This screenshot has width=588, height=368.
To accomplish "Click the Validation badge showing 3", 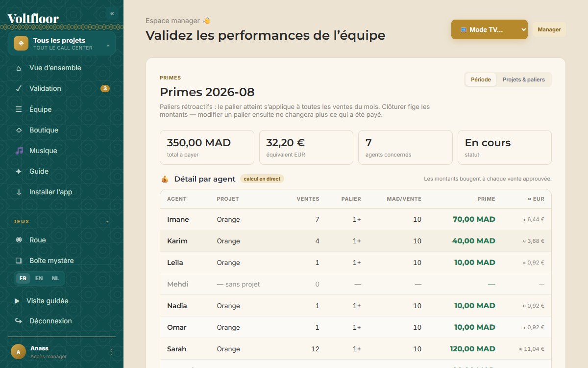I will tap(105, 89).
